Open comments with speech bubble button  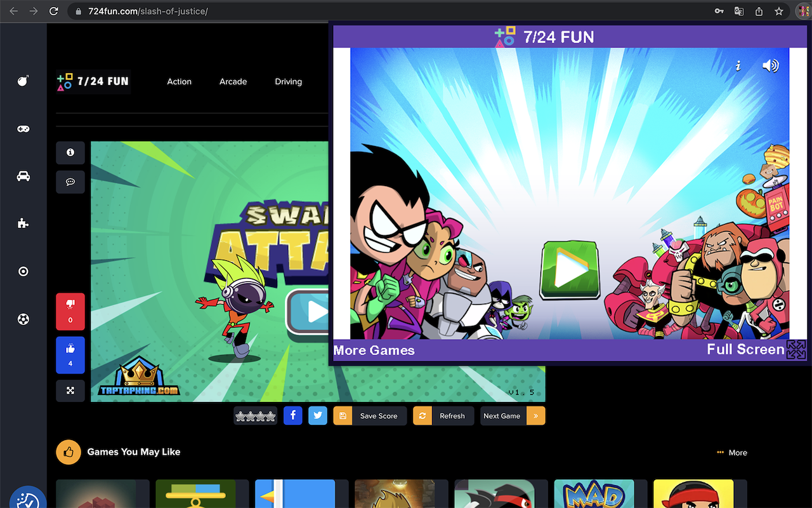(70, 182)
